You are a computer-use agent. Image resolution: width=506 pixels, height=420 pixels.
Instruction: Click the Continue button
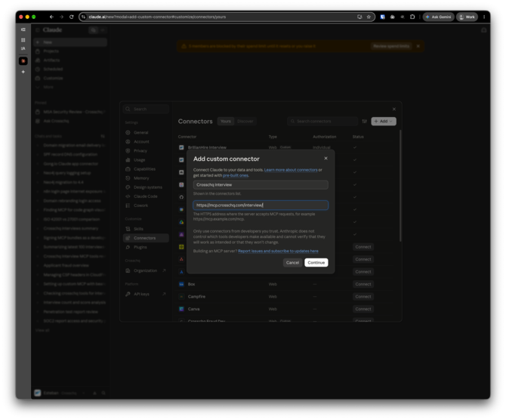(316, 262)
